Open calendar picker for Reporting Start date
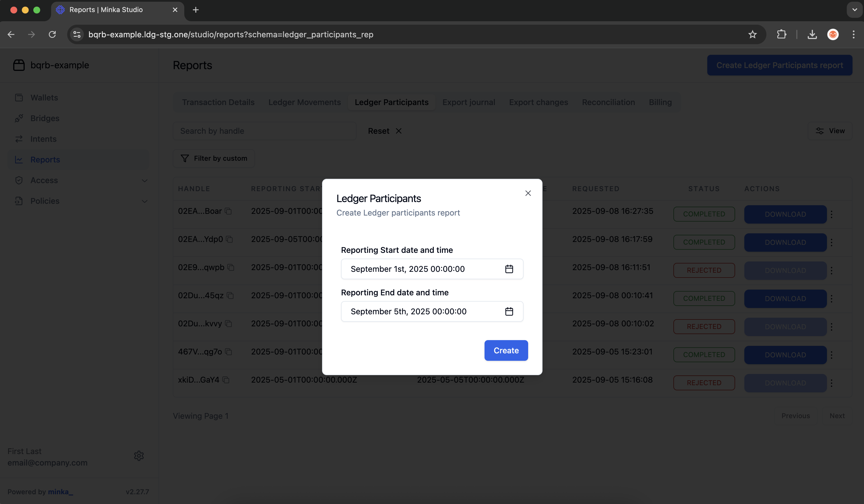Viewport: 864px width, 504px height. click(509, 269)
